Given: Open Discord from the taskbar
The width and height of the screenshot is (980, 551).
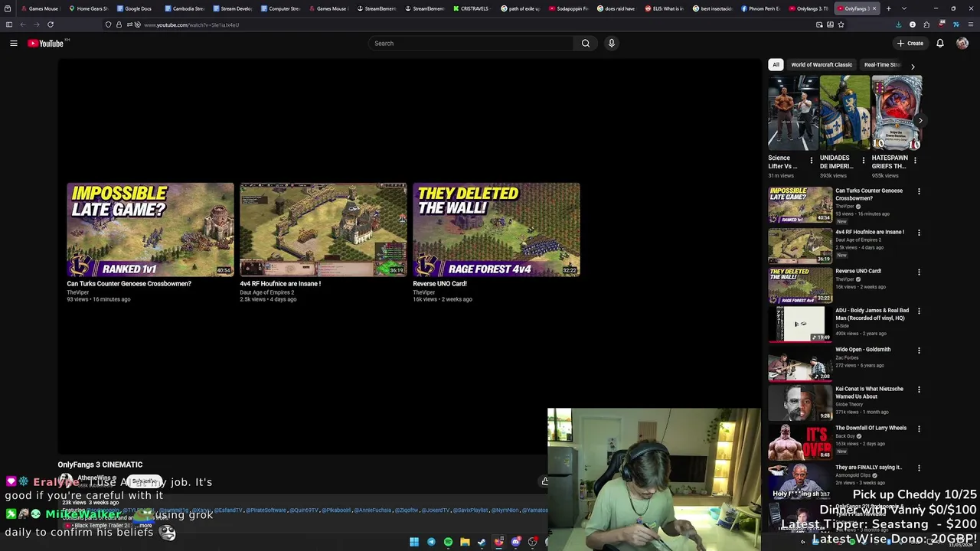Looking at the screenshot, I should (515, 542).
